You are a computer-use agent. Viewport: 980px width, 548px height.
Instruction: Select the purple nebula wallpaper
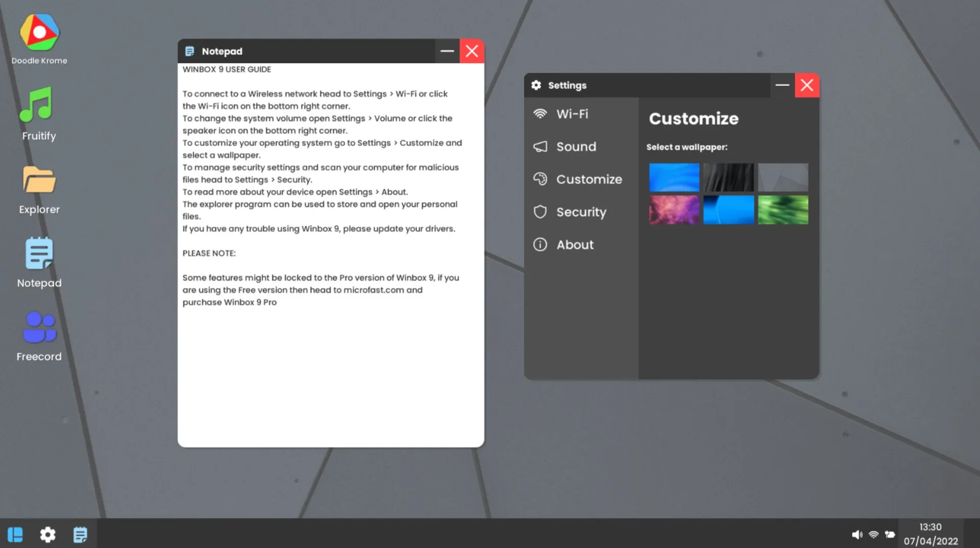pos(674,210)
